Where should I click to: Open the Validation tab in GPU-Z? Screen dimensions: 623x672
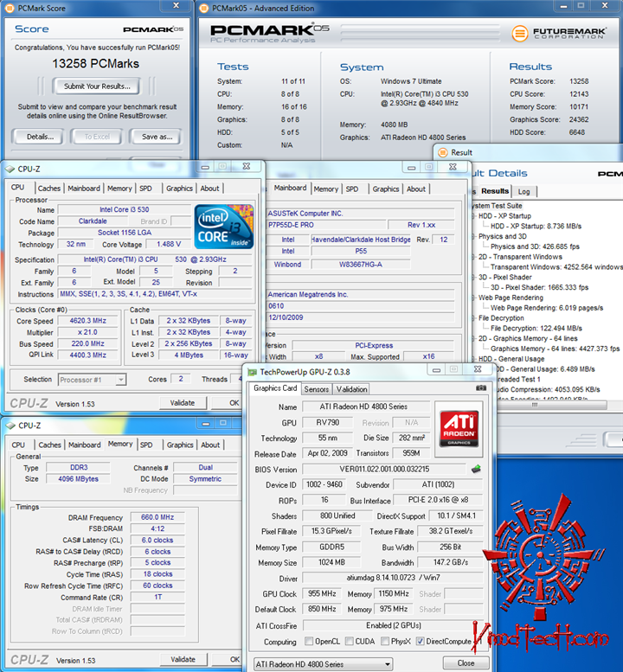[351, 389]
